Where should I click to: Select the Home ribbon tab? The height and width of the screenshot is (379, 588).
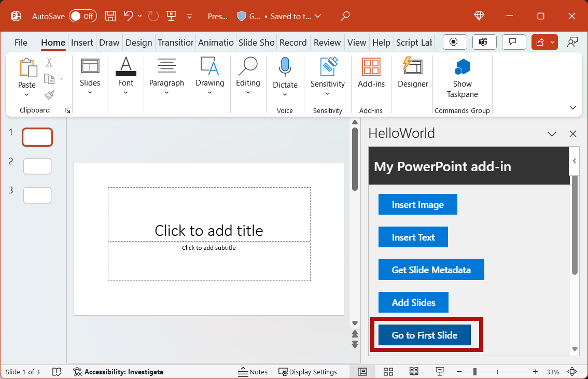(x=53, y=43)
